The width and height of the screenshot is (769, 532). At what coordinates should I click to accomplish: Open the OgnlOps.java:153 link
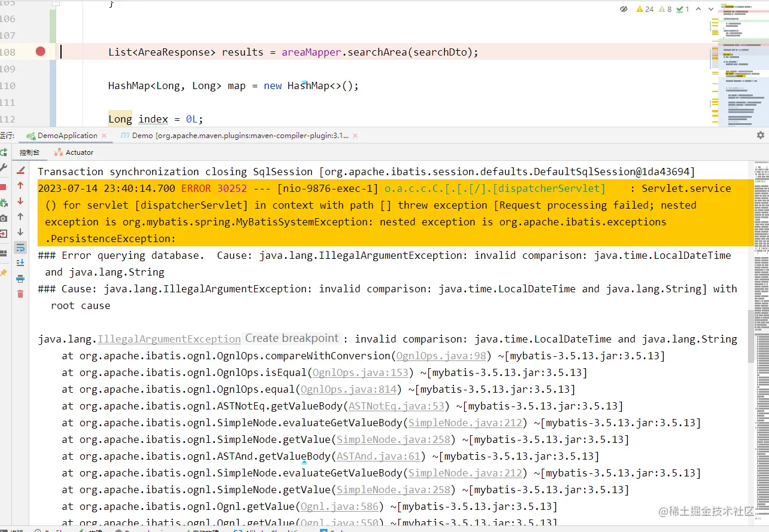click(x=360, y=372)
